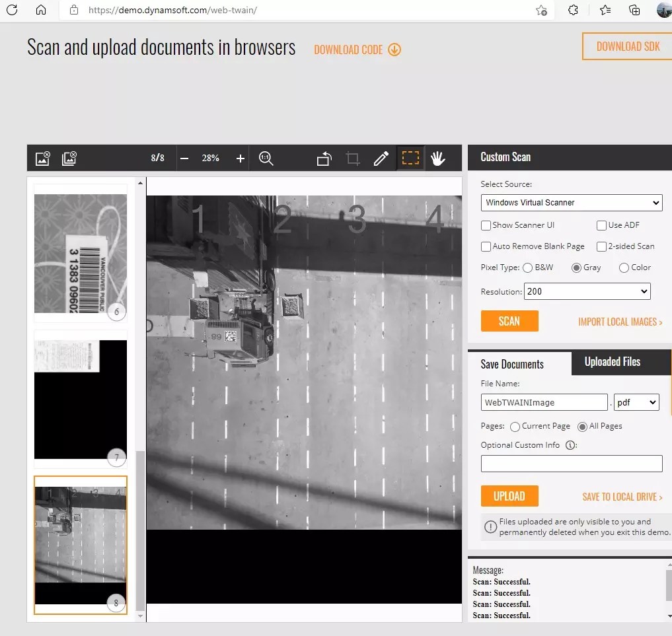
Task: Click the DOWNLOAD CODE link
Action: tap(350, 50)
